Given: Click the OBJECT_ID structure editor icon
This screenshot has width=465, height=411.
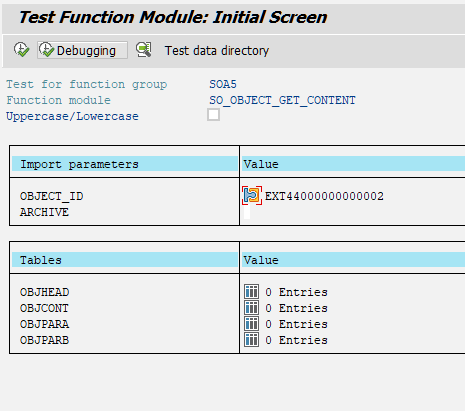Looking at the screenshot, I should point(252,196).
